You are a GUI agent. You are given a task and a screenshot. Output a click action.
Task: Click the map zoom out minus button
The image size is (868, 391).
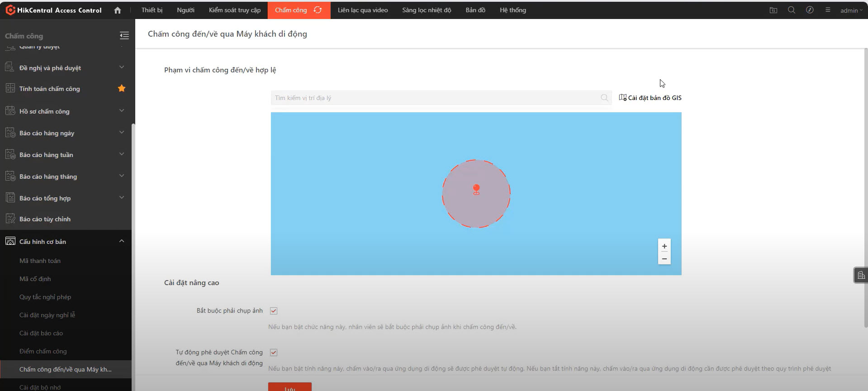[664, 259]
